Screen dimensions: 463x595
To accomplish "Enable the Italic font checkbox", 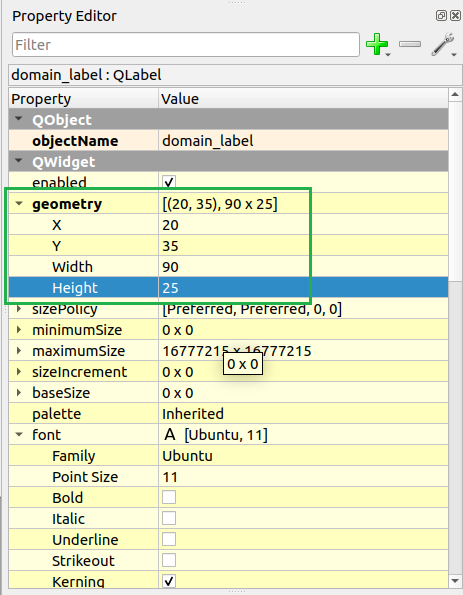I will [x=169, y=518].
